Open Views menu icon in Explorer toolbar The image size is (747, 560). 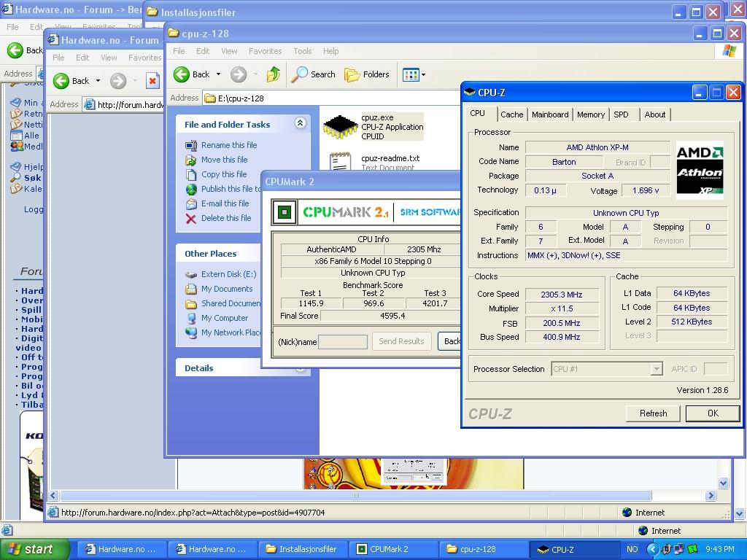[414, 74]
